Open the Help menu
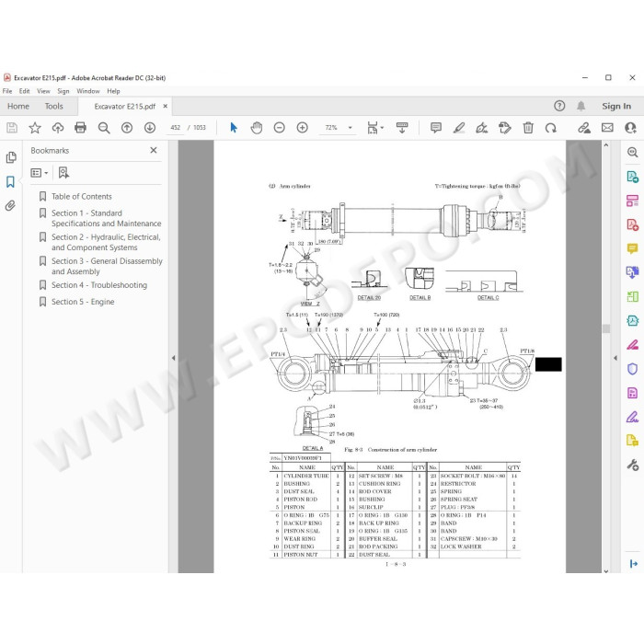This screenshot has width=644, height=644. point(113,91)
